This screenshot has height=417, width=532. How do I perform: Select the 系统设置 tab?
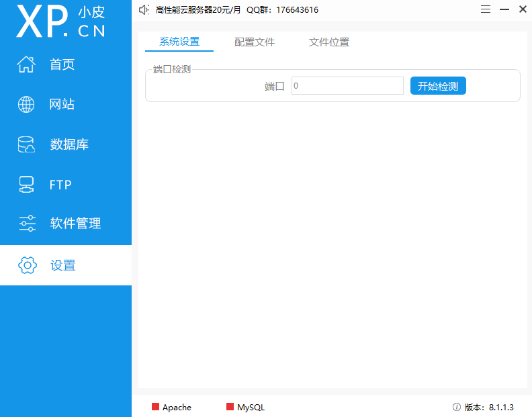click(x=179, y=42)
